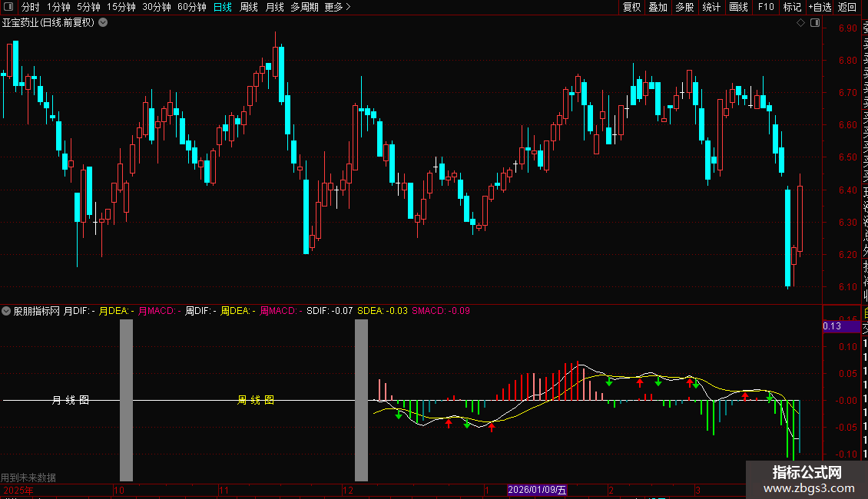
Task: Click the panel layout icon at top-left
Action: coord(8,7)
